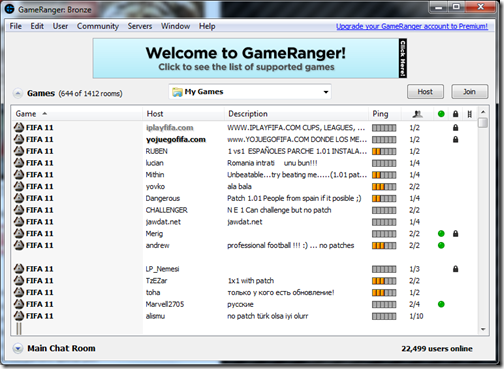Screen dimensions: 504x369
Task: Open the My Games dropdown
Action: click(x=250, y=92)
